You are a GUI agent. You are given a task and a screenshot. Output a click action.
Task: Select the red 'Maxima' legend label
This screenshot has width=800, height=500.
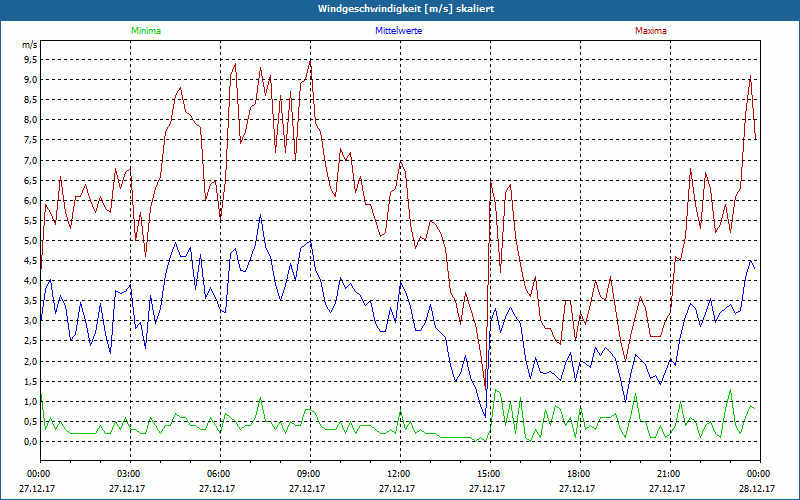point(651,31)
